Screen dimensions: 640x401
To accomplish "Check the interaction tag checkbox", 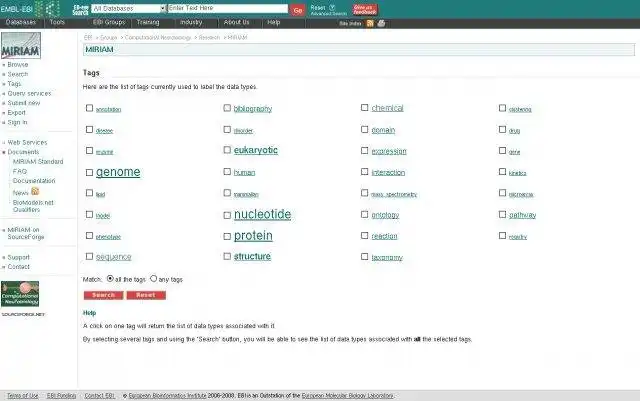I will [x=364, y=172].
